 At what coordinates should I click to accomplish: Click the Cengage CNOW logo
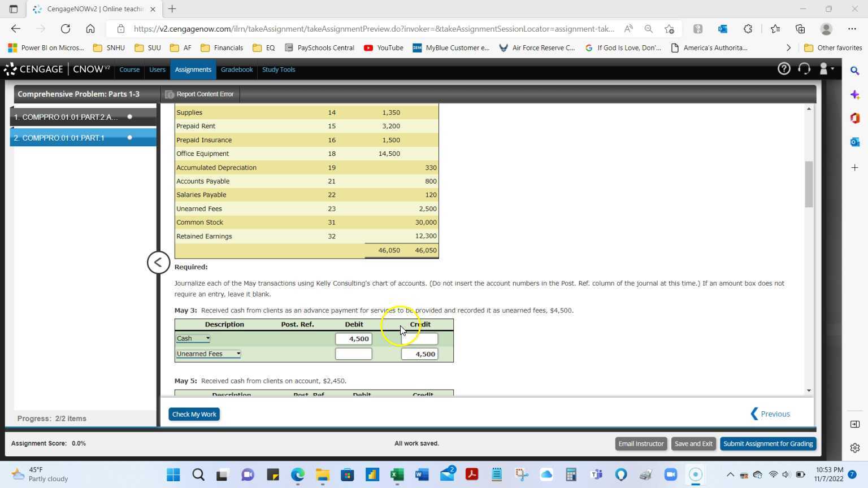[57, 69]
